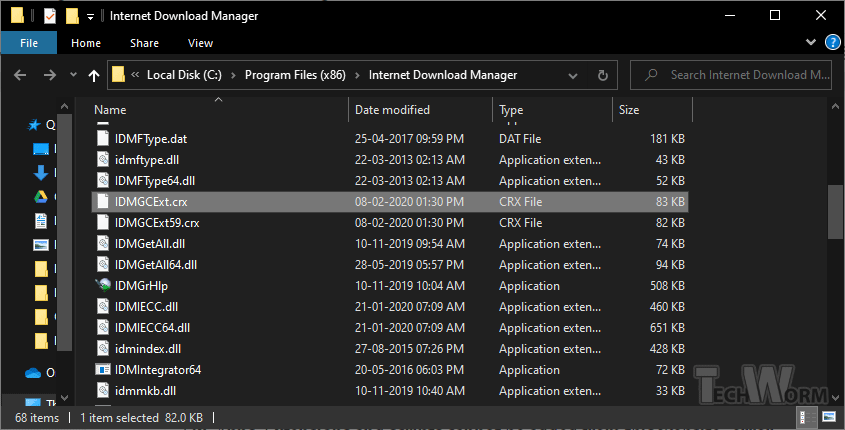Screen dimensions: 845x430
Task: Click the IDMGCExt59.crx file icon
Action: [x=103, y=222]
